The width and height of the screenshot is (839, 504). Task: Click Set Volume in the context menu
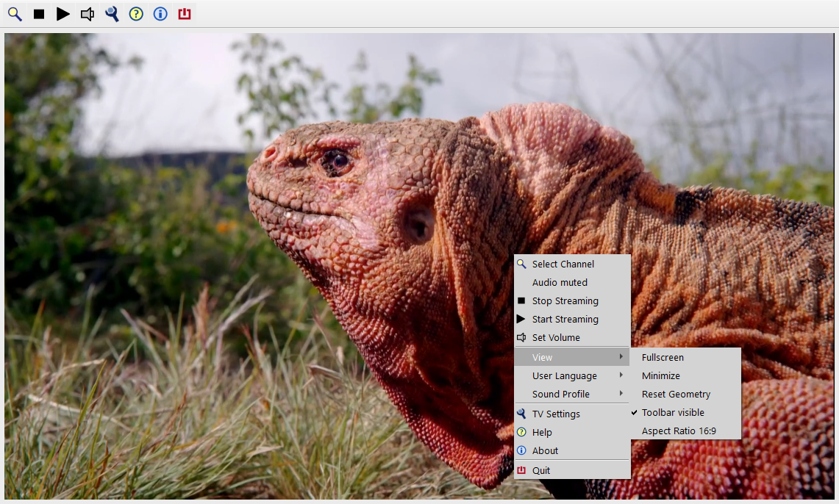tap(556, 338)
